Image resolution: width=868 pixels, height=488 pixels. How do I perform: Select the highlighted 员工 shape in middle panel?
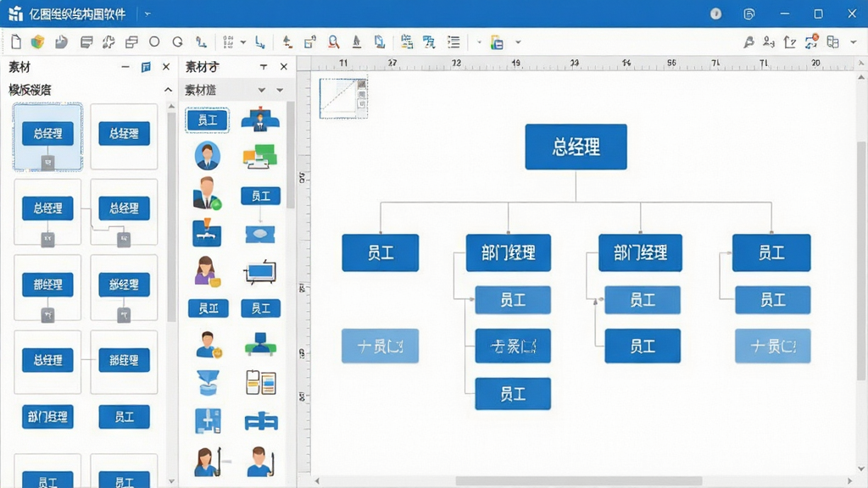tap(207, 120)
